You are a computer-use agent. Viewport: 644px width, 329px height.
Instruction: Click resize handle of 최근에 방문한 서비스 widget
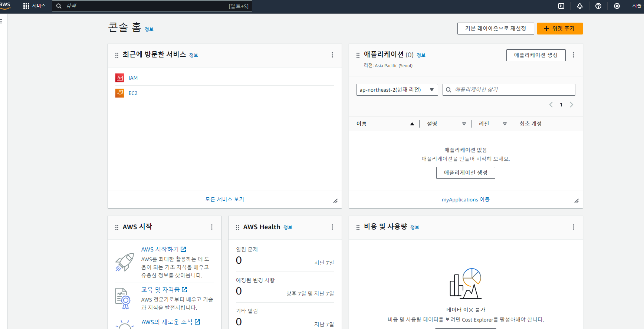pos(335,201)
